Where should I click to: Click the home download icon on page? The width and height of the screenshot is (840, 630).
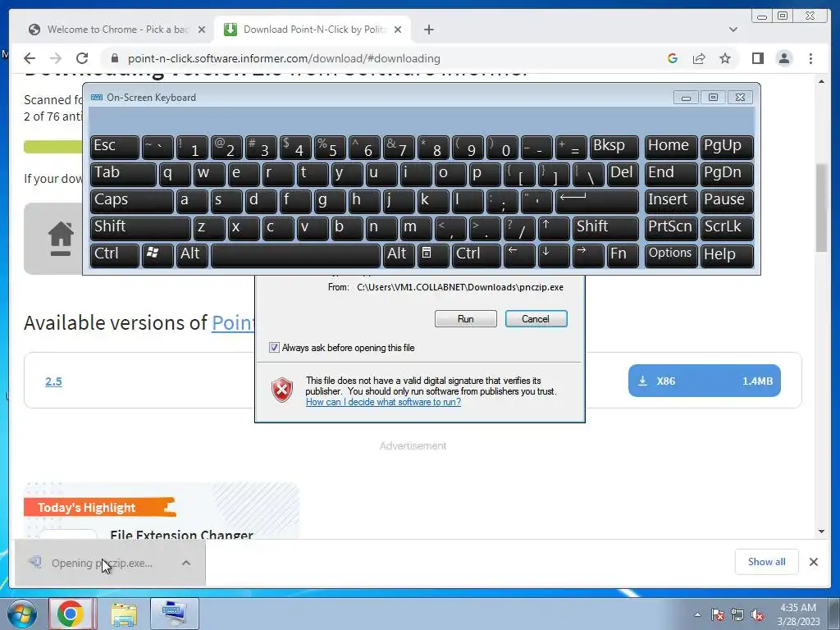coord(61,239)
